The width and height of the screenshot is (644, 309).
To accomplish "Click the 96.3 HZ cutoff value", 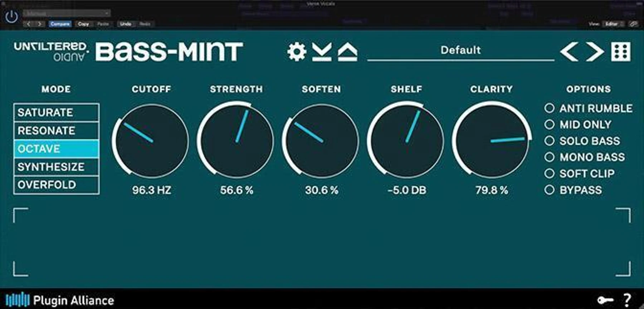I will click(152, 190).
